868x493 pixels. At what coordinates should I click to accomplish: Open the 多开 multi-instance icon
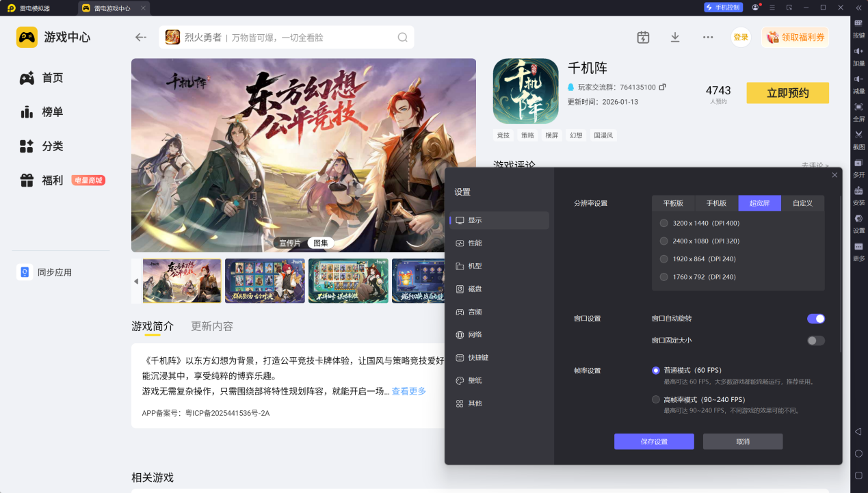858,163
